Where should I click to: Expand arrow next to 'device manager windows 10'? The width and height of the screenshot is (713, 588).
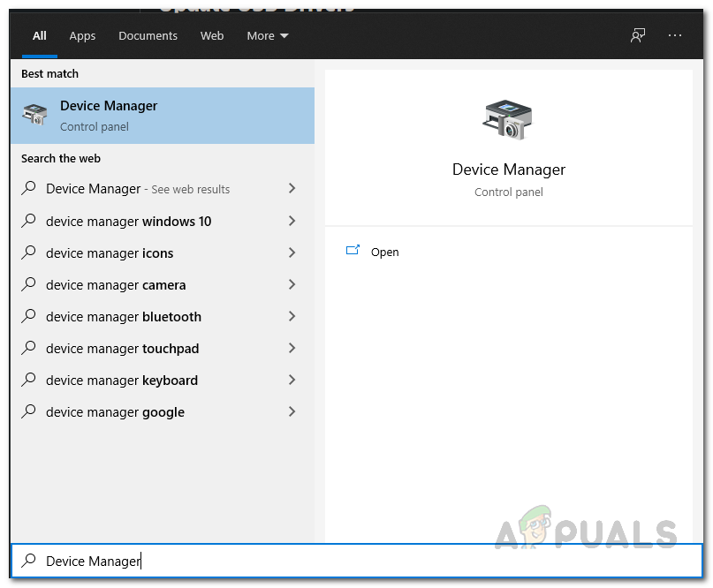[x=292, y=222]
